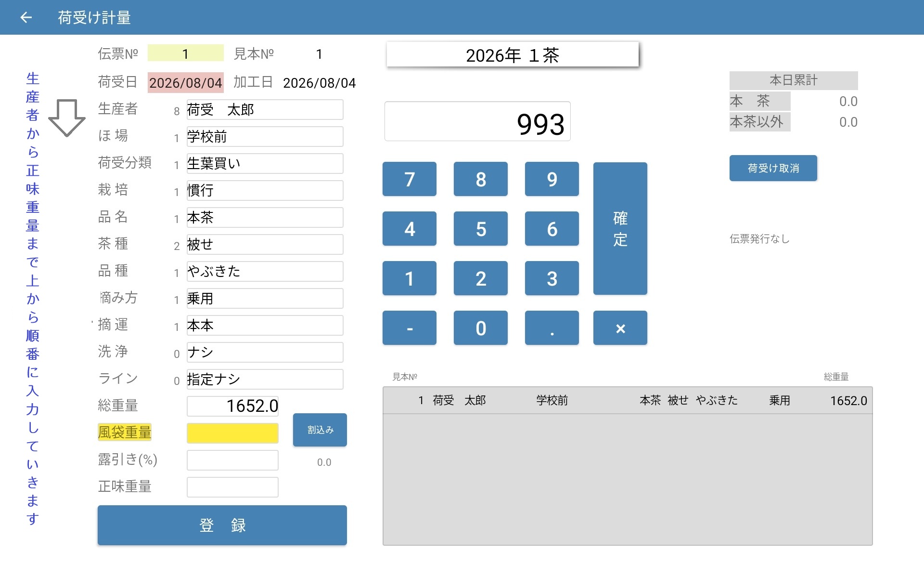Click the 加工日 value 2026/08/04
The image size is (924, 578).
pos(319,83)
